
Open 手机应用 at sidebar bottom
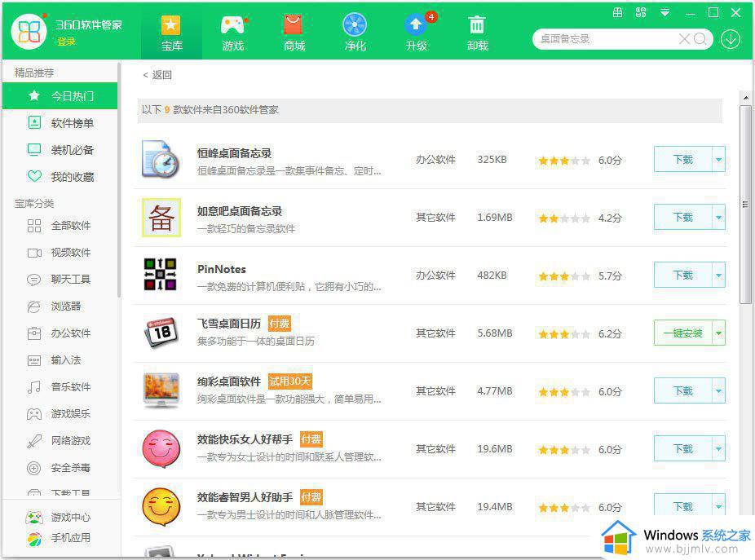tap(58, 538)
